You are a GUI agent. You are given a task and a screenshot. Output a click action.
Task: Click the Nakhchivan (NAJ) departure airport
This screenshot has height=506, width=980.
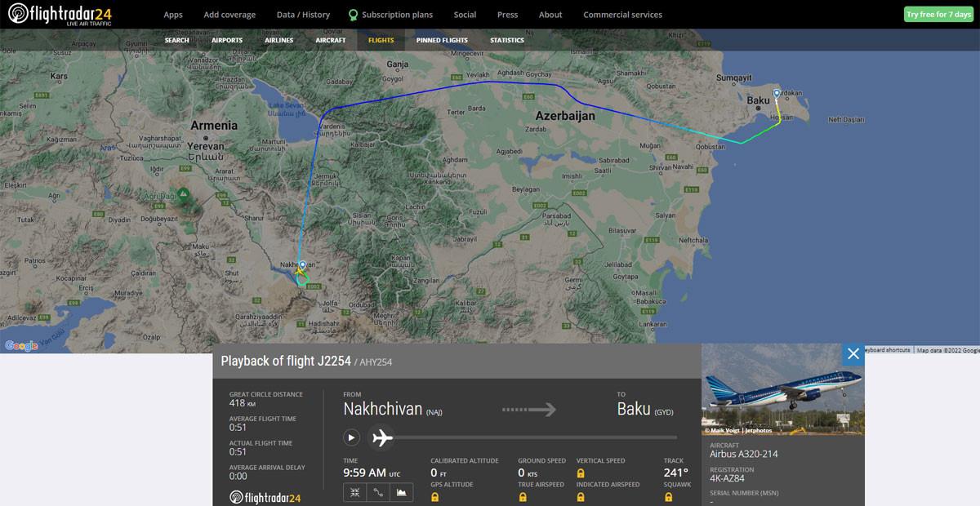pyautogui.click(x=394, y=410)
